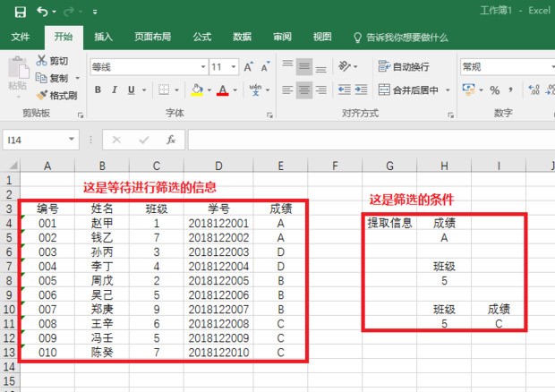
Task: Click the insert function fx icon
Action: [171, 141]
